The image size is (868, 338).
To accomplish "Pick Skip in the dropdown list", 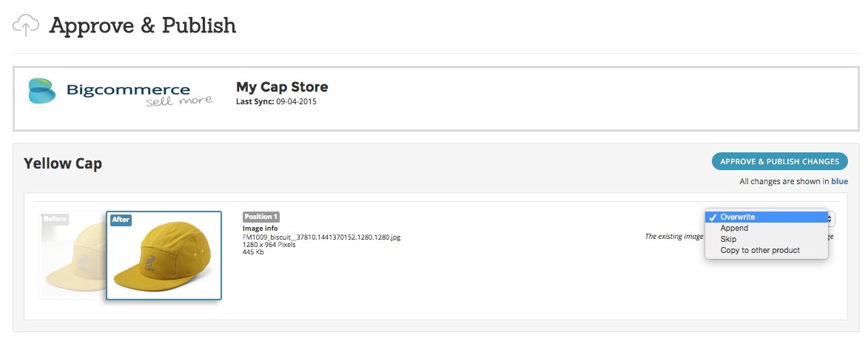I will [728, 240].
